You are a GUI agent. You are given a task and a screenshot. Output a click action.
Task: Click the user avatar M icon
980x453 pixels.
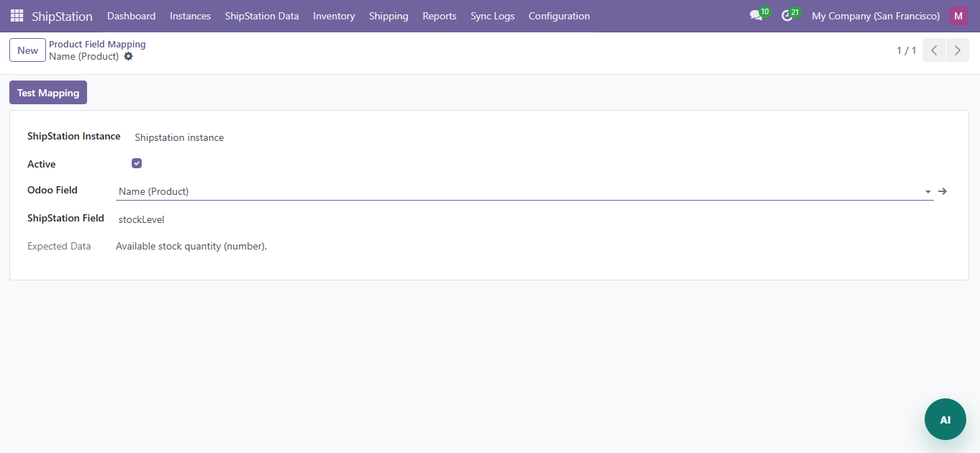pyautogui.click(x=958, y=16)
